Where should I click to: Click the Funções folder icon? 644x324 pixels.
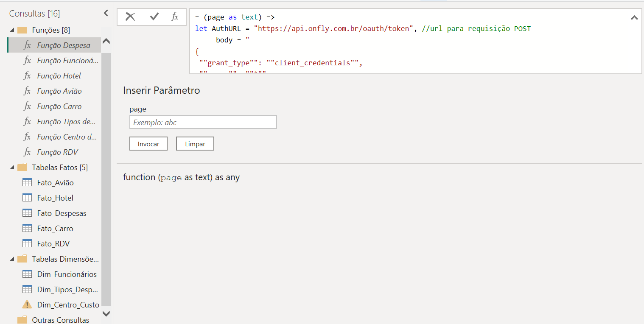coord(22,30)
